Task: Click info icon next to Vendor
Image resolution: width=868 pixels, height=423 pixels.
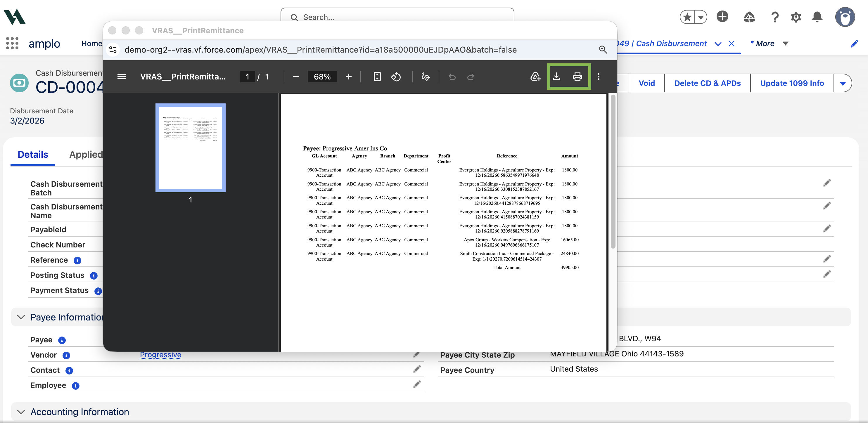Action: [x=66, y=355]
